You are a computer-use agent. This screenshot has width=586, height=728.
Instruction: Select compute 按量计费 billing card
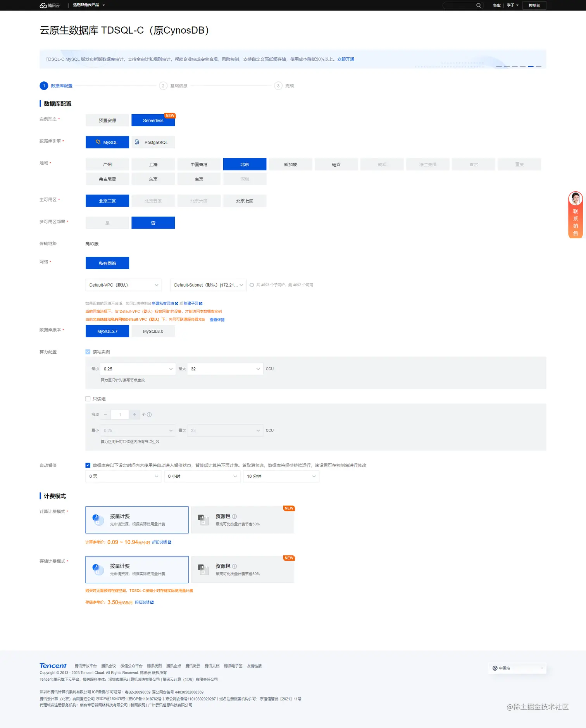[x=137, y=520]
